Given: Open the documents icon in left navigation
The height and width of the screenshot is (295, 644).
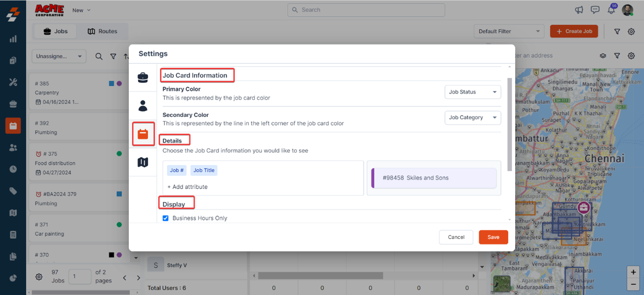Looking at the screenshot, I should tap(13, 256).
